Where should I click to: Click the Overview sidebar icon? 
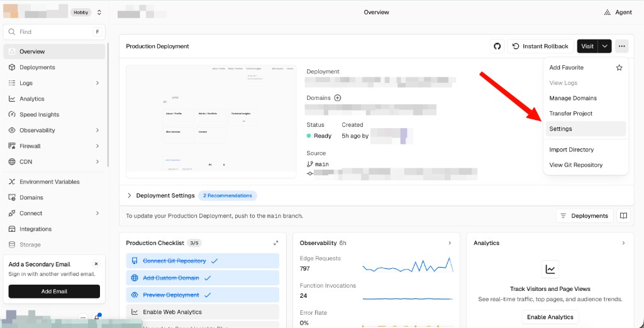point(12,52)
